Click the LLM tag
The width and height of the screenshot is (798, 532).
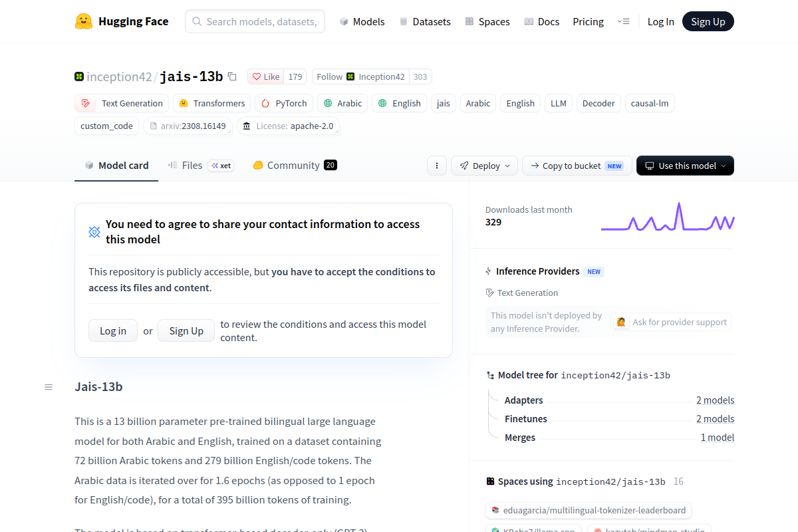click(x=559, y=103)
